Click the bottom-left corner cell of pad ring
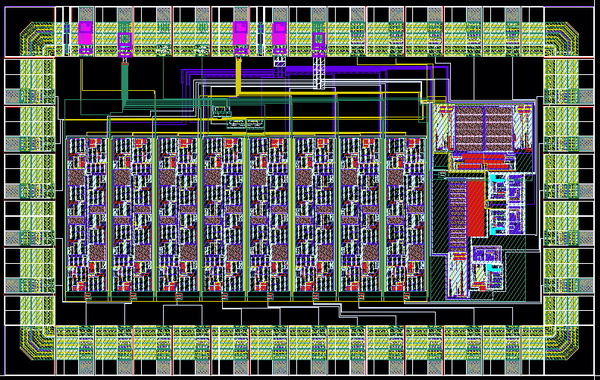 tap(37, 343)
